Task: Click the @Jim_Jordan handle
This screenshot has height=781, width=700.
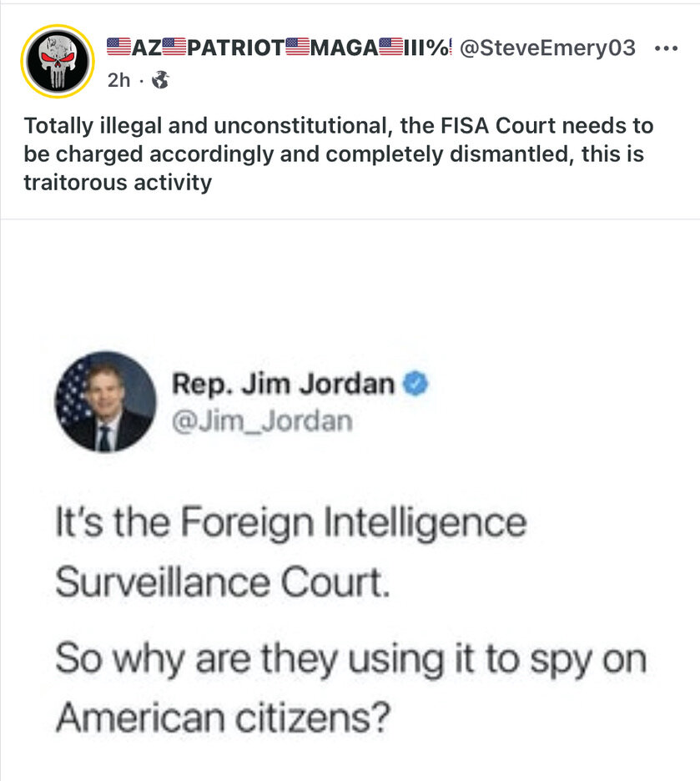Action: [x=262, y=421]
